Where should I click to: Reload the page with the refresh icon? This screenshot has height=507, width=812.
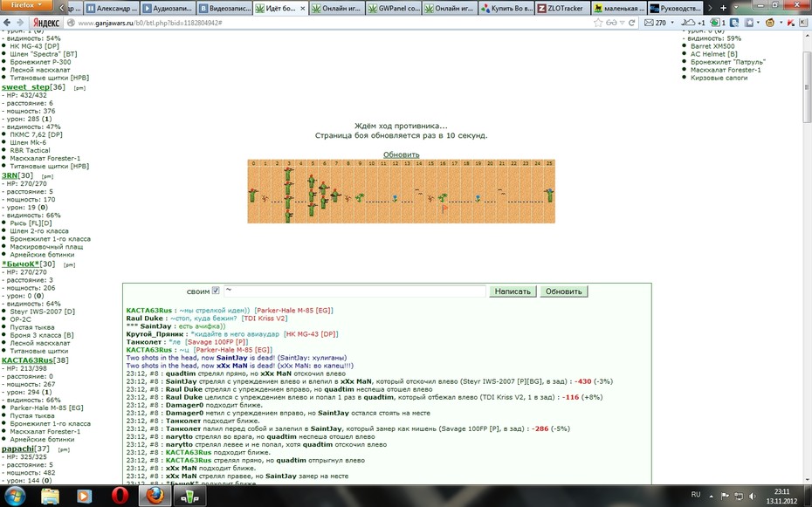click(632, 23)
